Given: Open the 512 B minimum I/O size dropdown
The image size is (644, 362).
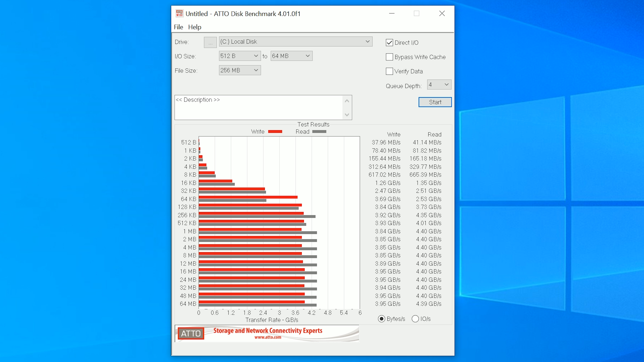Looking at the screenshot, I should tap(239, 56).
